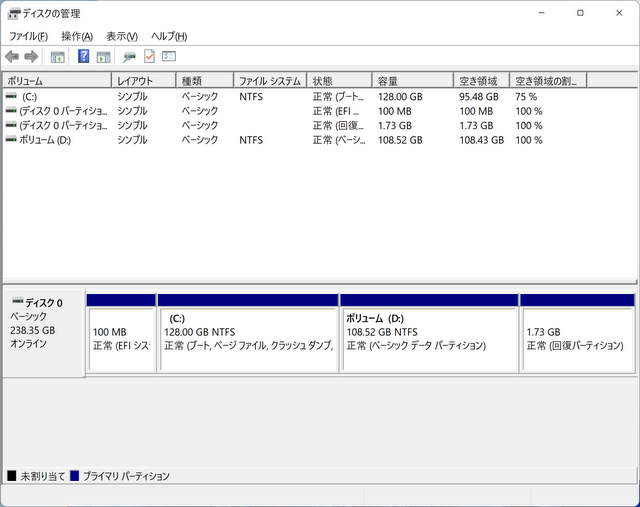Select the (C:) volume row in list
Image resolution: width=640 pixels, height=507 pixels.
coord(30,97)
